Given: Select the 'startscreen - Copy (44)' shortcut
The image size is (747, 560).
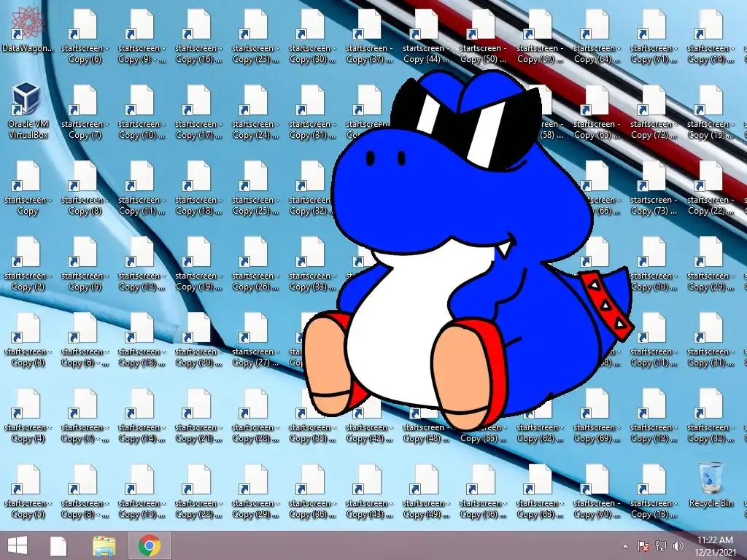Looking at the screenshot, I should (x=426, y=38).
